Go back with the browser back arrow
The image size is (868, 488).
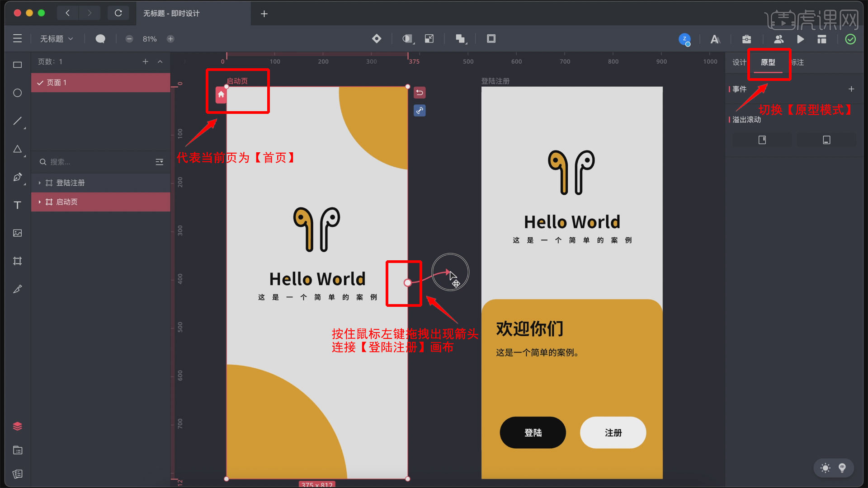pyautogui.click(x=68, y=13)
